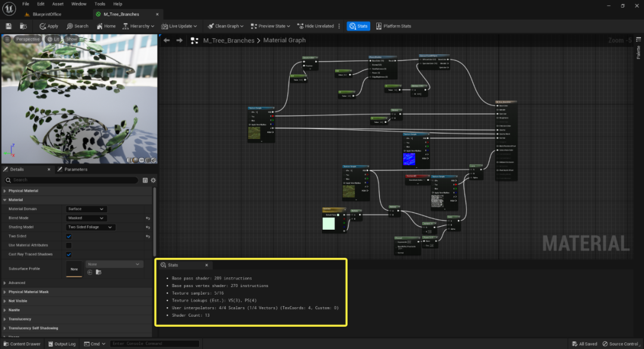
Task: Reset Blend Mode to default arrow
Action: [x=148, y=218]
